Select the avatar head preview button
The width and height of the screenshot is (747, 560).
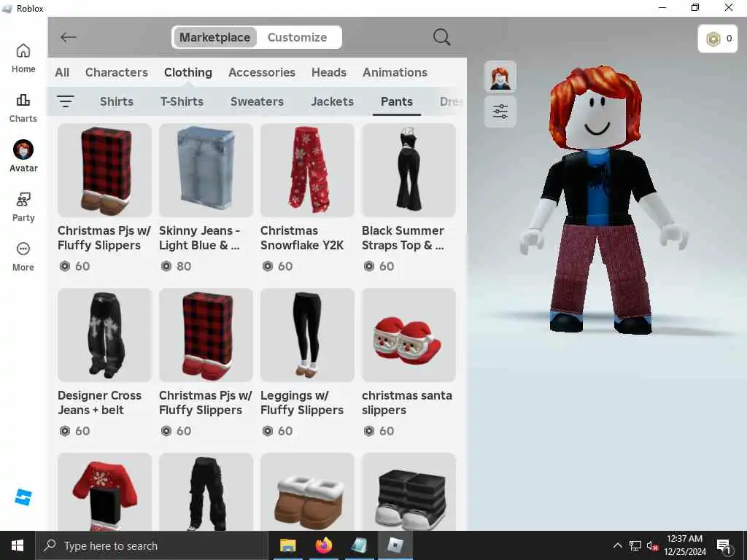(x=500, y=77)
